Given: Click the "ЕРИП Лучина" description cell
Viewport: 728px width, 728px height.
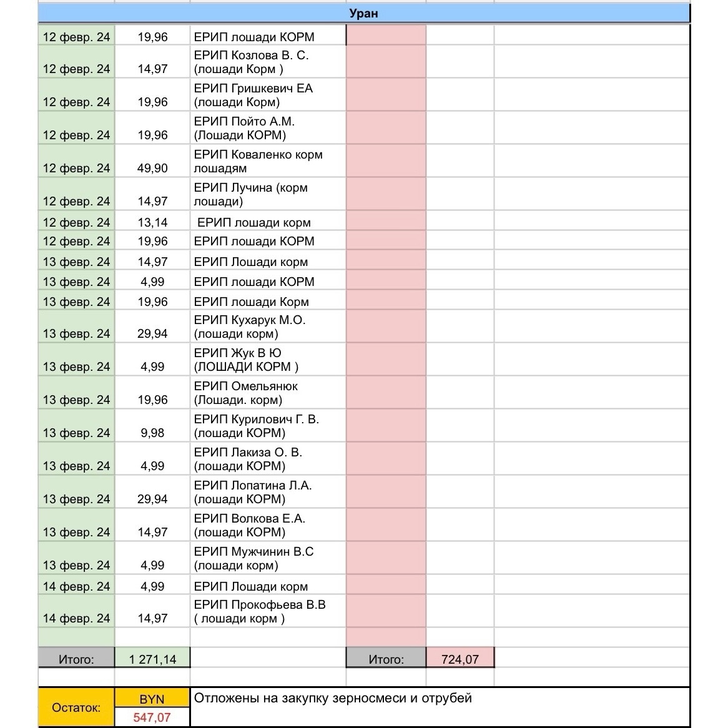Looking at the screenshot, I should (267, 194).
